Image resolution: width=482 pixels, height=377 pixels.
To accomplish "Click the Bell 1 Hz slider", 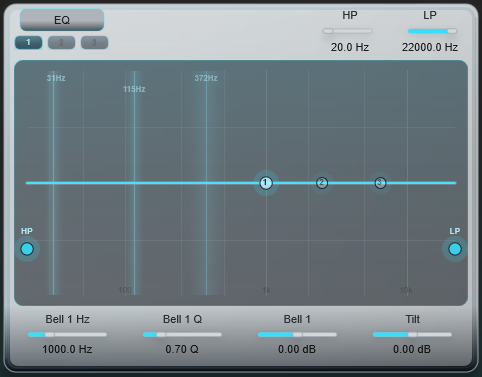I will pyautogui.click(x=67, y=334).
